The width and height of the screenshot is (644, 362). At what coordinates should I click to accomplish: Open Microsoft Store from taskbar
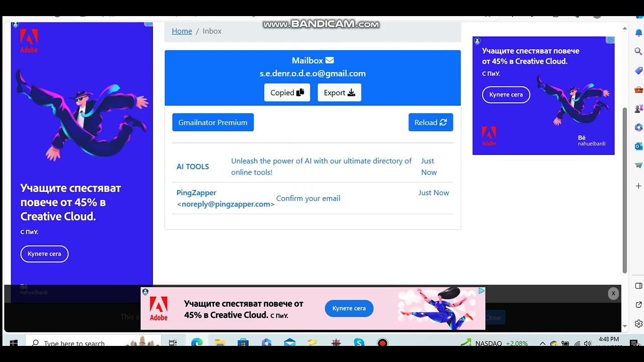click(243, 342)
